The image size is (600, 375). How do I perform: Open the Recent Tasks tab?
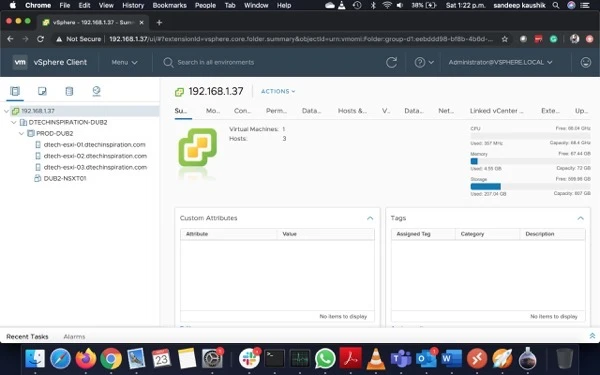click(27, 337)
